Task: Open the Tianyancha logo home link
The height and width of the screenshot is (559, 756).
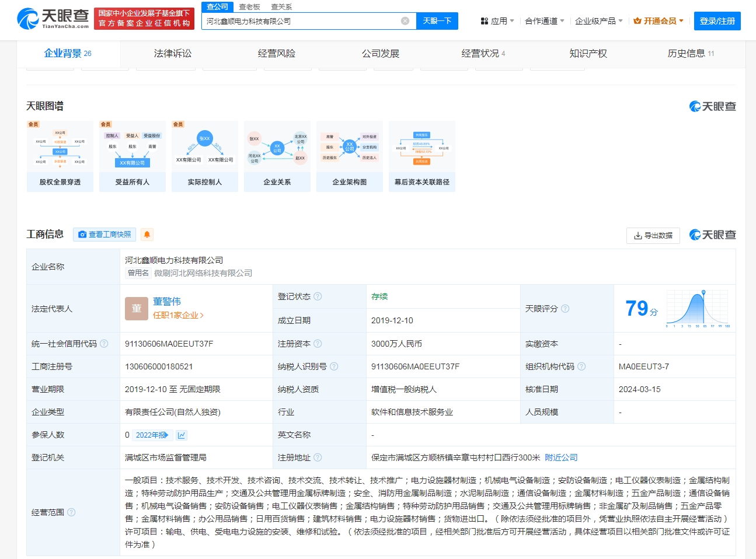Action: click(53, 19)
